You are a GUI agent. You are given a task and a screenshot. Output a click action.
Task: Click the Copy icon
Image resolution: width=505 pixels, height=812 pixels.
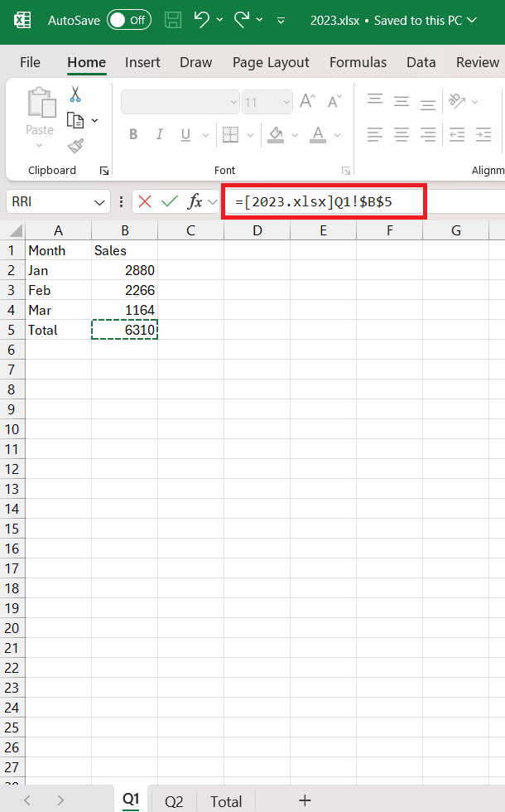coord(75,120)
